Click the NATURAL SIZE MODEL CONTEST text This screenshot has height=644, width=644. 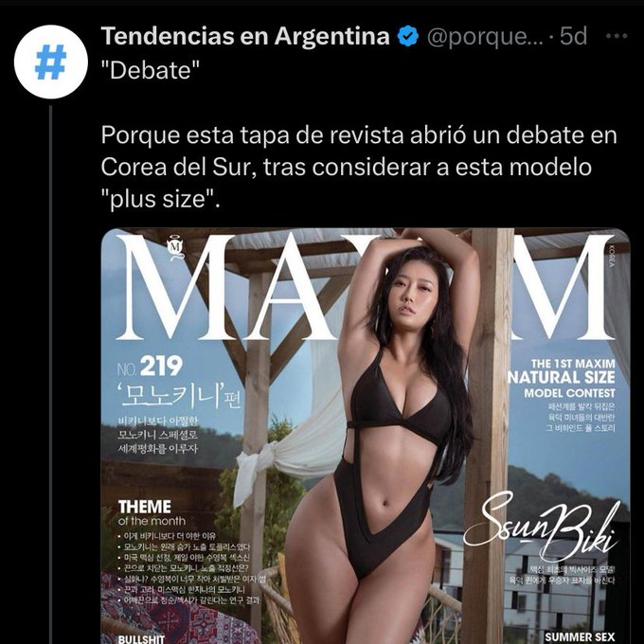[x=562, y=378]
